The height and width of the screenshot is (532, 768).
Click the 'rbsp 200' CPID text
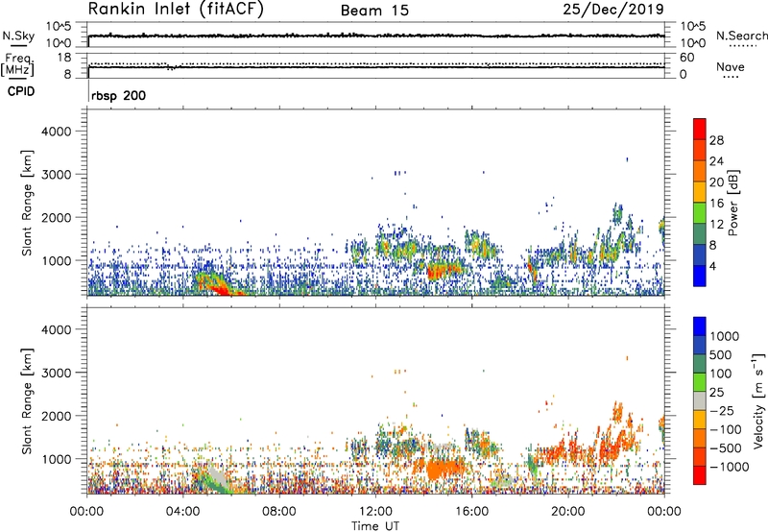[118, 95]
